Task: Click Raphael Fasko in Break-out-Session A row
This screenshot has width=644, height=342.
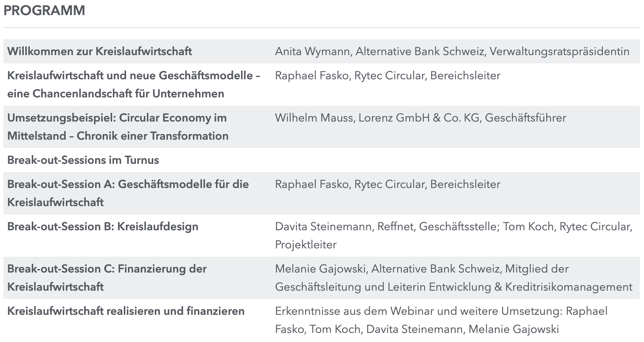Action: [x=312, y=184]
